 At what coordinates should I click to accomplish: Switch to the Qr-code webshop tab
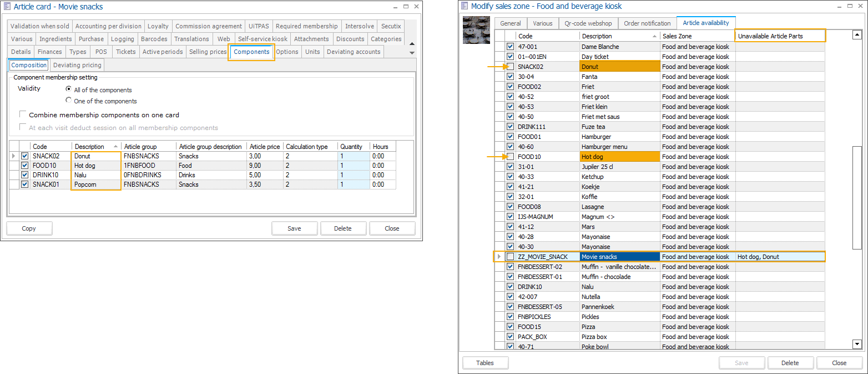pos(588,23)
